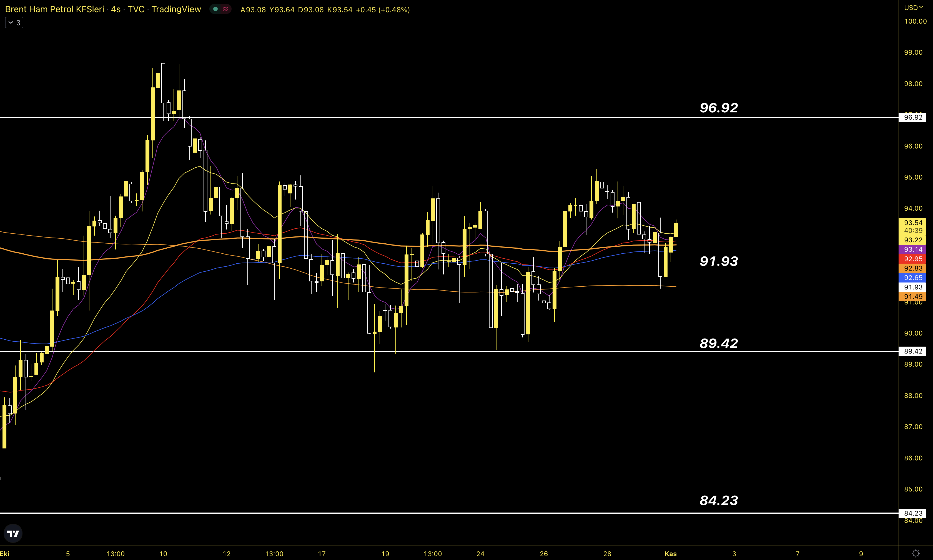Click the red 92.95 indicator price tag
This screenshot has height=560, width=933.
click(913, 259)
